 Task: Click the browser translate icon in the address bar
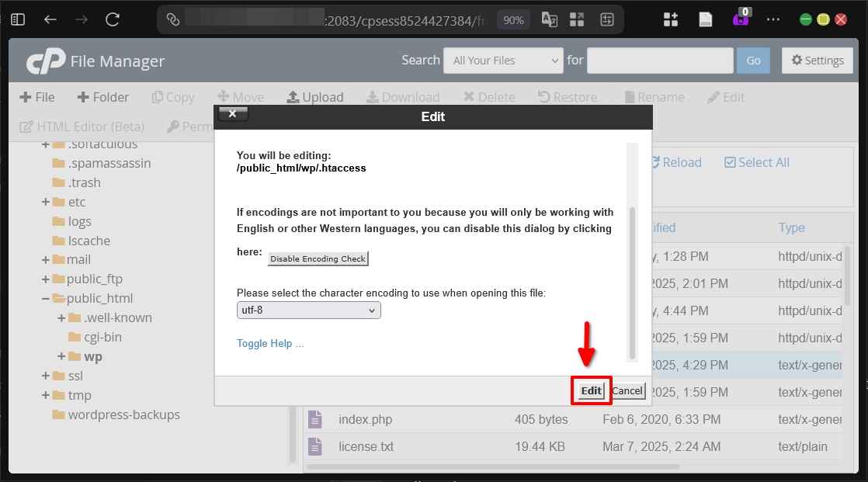click(x=549, y=19)
